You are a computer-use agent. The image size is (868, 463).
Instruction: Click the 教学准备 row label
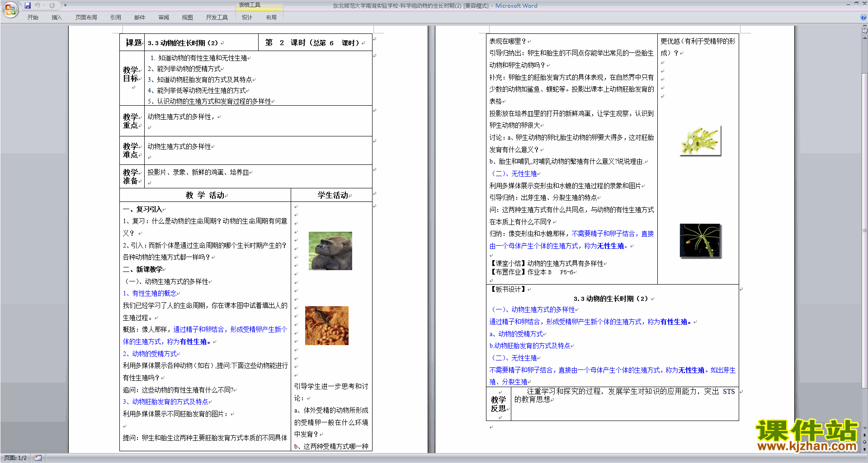[131, 177]
